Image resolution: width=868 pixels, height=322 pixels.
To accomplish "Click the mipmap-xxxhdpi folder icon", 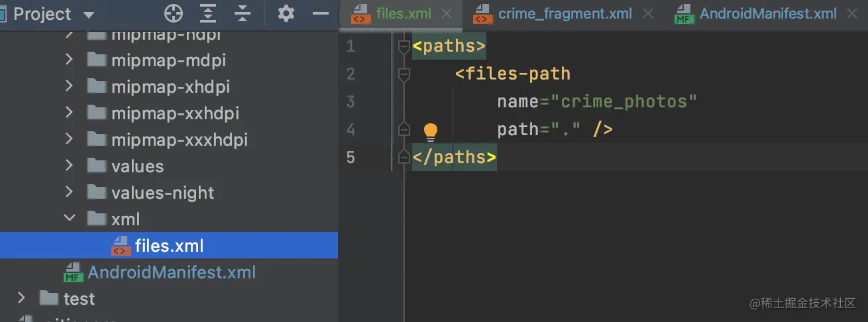I will coord(97,139).
